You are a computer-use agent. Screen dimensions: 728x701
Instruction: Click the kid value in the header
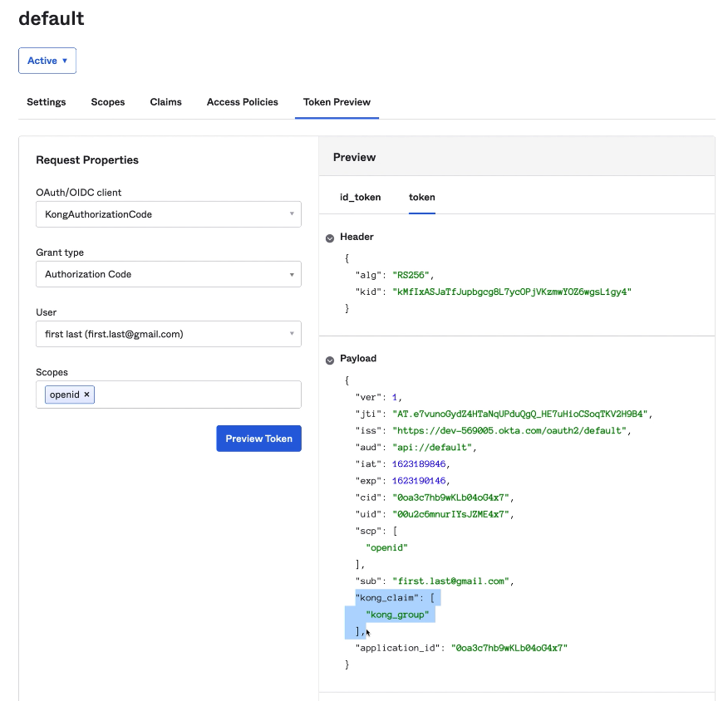pyautogui.click(x=512, y=292)
